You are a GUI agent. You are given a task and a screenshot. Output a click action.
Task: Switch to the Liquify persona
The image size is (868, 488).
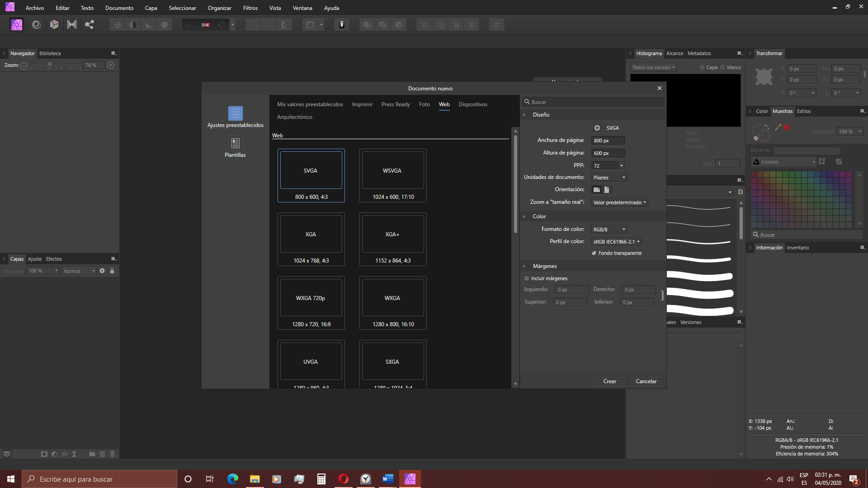[x=37, y=25]
